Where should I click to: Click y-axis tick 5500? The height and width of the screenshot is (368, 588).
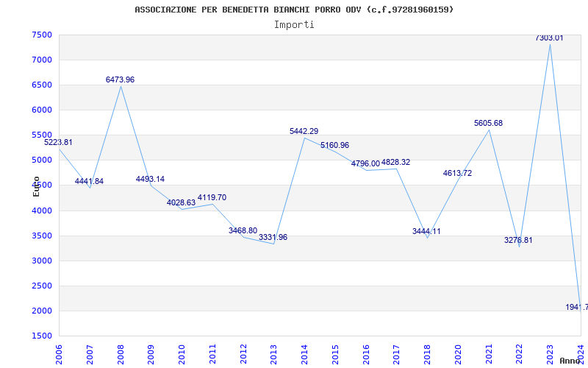click(42, 135)
